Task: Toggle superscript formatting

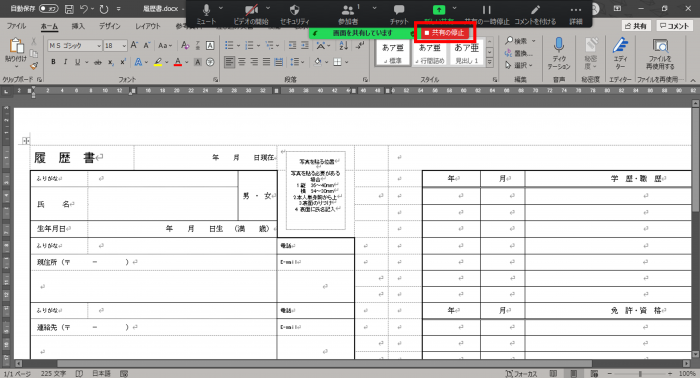Action: tap(123, 62)
